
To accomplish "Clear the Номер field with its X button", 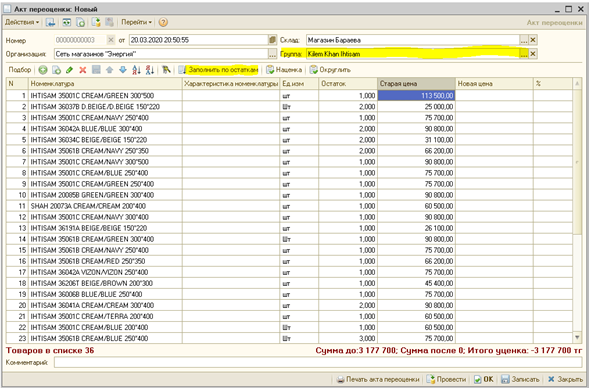I will tap(110, 40).
